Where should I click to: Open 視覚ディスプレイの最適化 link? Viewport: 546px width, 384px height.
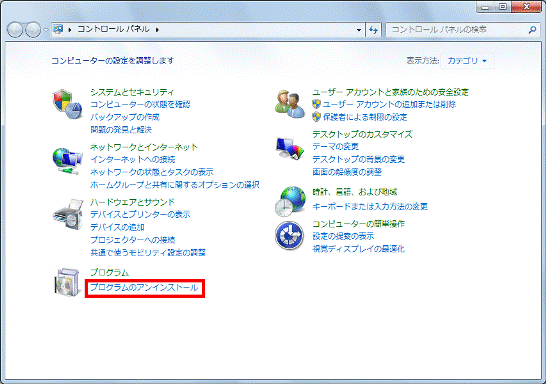[x=358, y=249]
